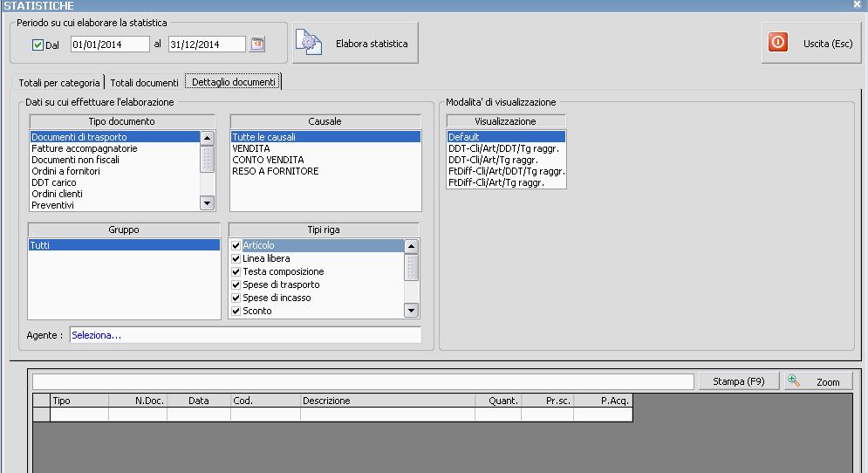Toggle the Testa composizione checkbox
Screen dimensions: 868x473
(236, 272)
